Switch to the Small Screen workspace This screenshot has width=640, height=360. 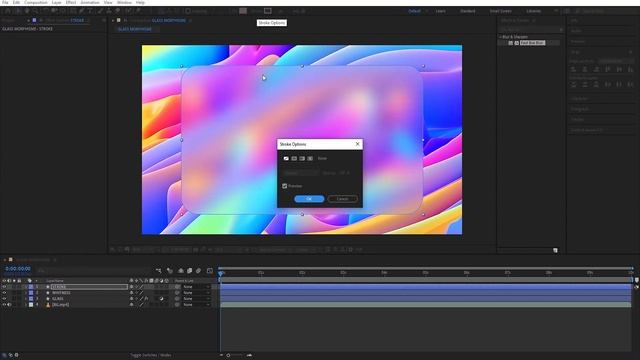501,11
